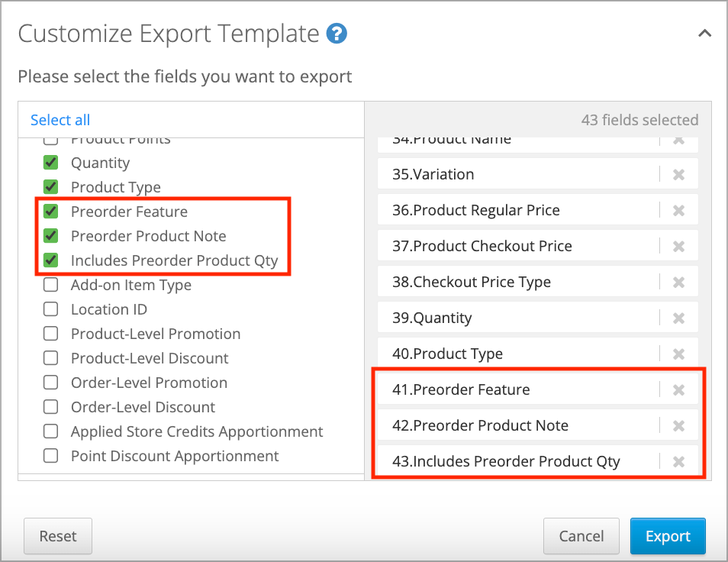This screenshot has height=562, width=728.
Task: Click the Export button
Action: (668, 536)
